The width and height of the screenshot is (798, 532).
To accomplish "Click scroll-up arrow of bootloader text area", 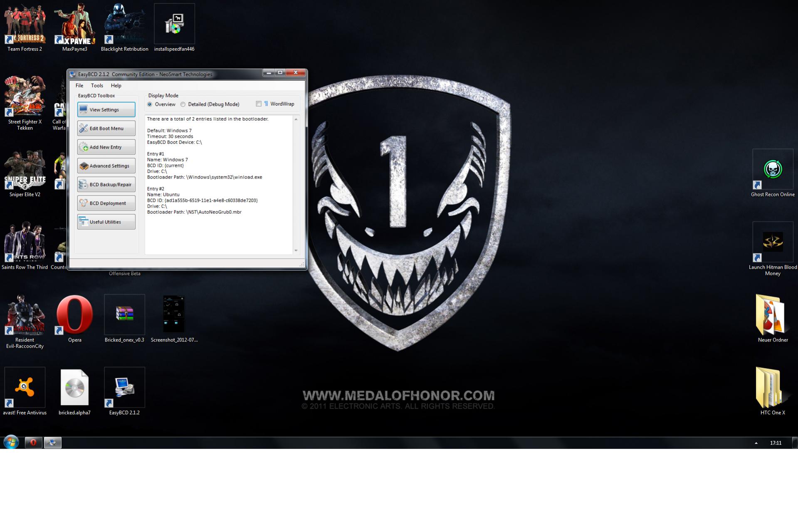I will (296, 119).
